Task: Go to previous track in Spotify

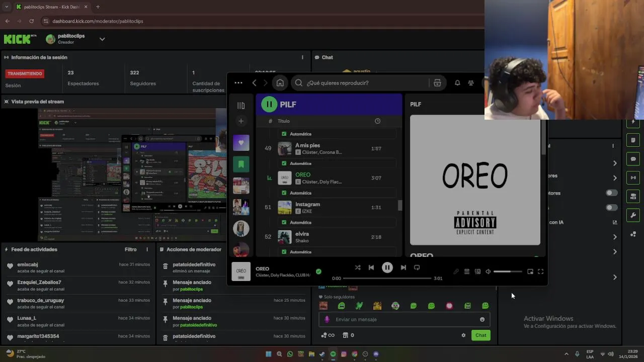Action: click(x=371, y=267)
